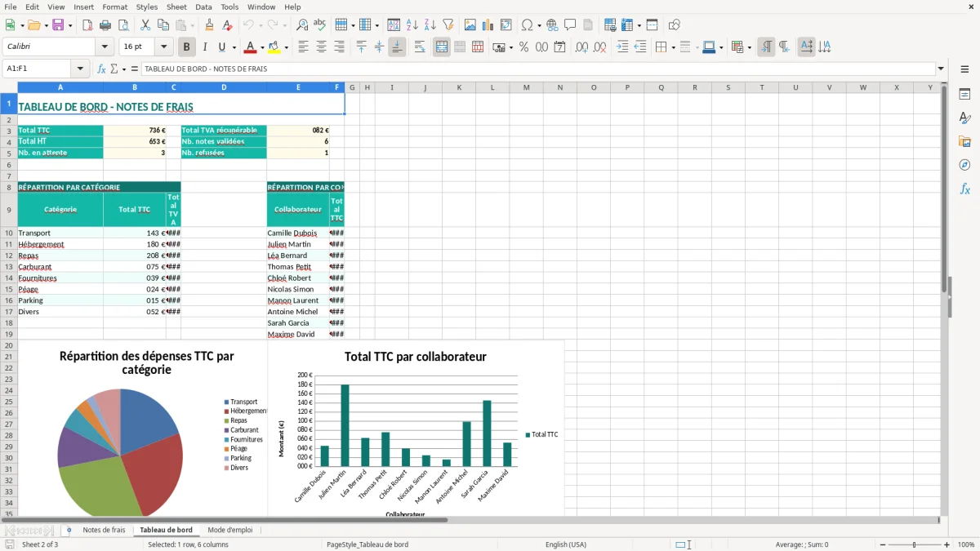The height and width of the screenshot is (551, 980).
Task: Open the Save dropdown arrow
Action: tap(70, 25)
